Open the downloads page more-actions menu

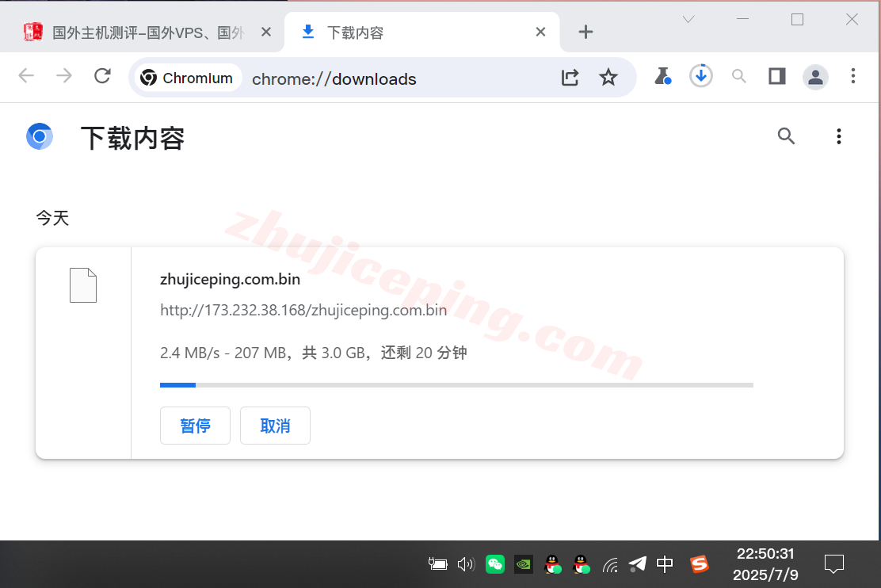click(838, 136)
